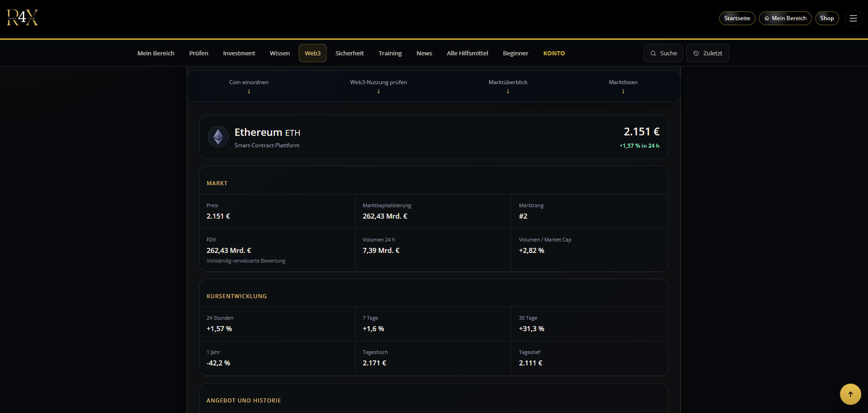Image resolution: width=868 pixels, height=413 pixels.
Task: Open the Wissen menu item
Action: click(x=280, y=53)
